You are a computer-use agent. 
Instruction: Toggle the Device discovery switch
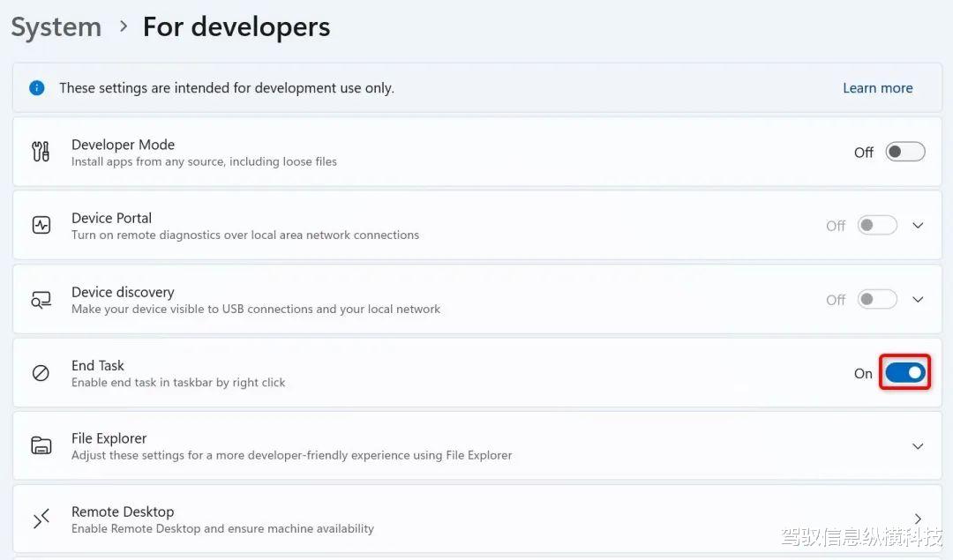877,300
